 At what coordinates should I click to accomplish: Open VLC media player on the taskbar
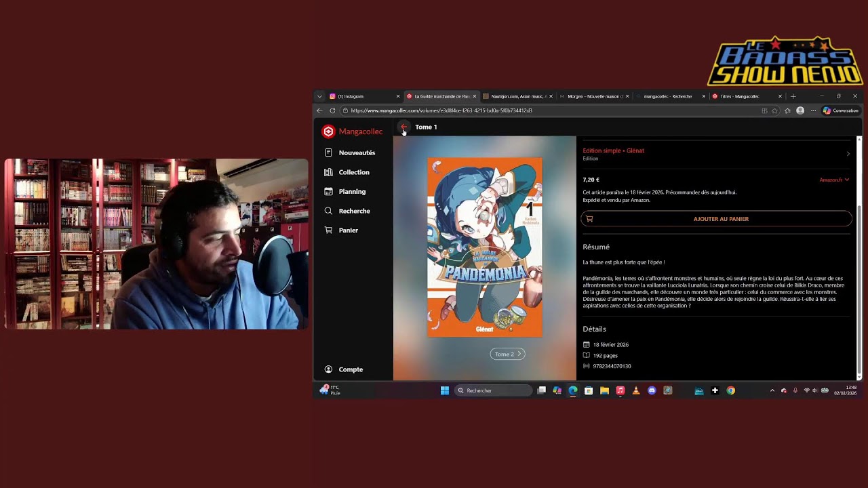(x=636, y=390)
